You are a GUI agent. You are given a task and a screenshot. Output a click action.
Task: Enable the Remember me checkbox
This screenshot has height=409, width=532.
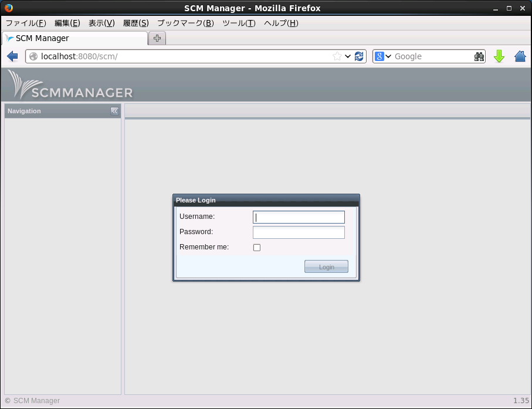256,247
